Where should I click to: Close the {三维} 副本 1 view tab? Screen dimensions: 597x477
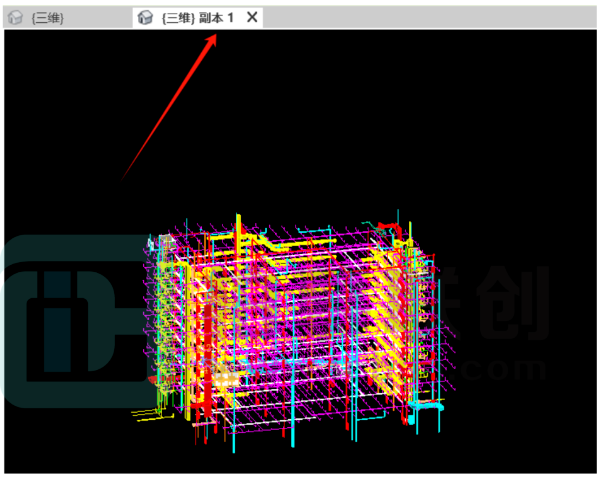(252, 17)
